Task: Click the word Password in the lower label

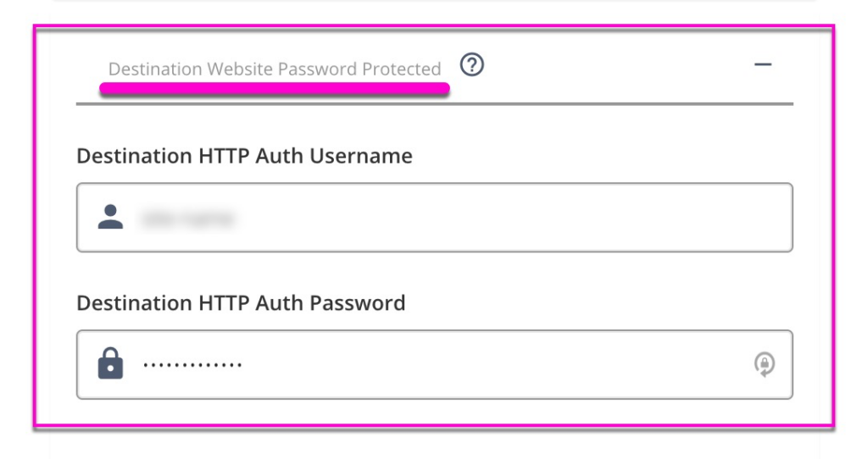Action: 357,303
